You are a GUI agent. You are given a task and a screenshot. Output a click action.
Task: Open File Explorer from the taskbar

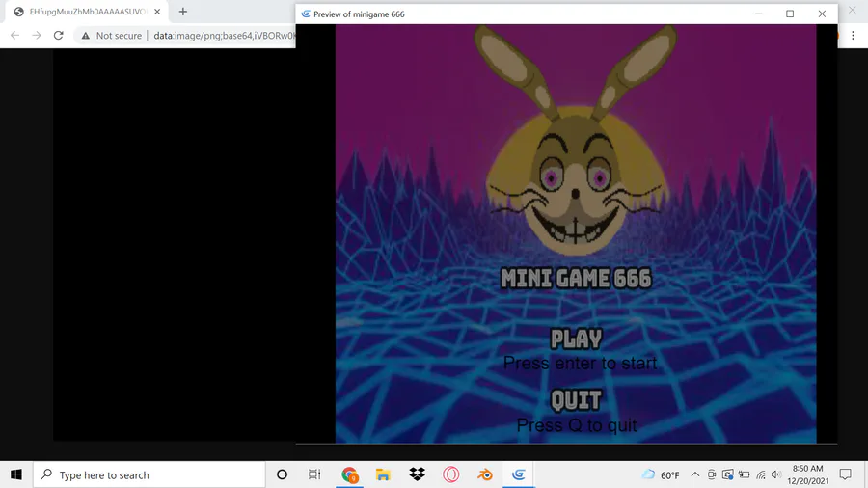(383, 474)
